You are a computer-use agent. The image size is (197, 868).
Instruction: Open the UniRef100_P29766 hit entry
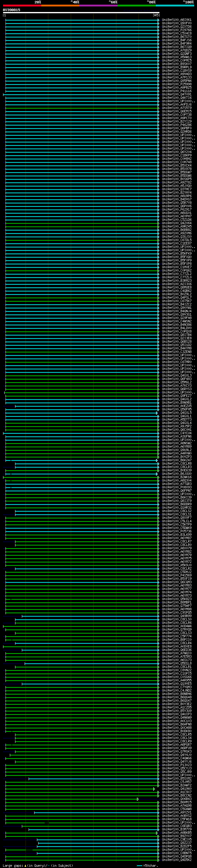pyautogui.click(x=176, y=30)
